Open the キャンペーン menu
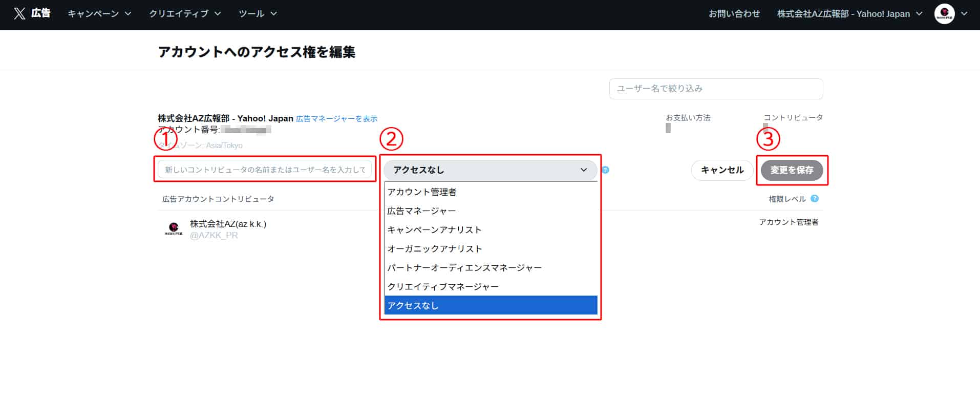The image size is (980, 418). (x=99, y=14)
